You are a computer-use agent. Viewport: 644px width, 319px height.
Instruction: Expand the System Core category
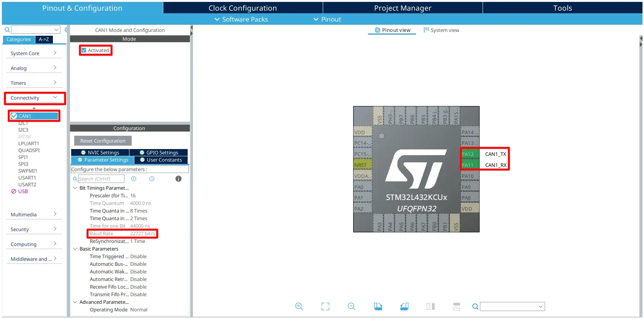[33, 53]
